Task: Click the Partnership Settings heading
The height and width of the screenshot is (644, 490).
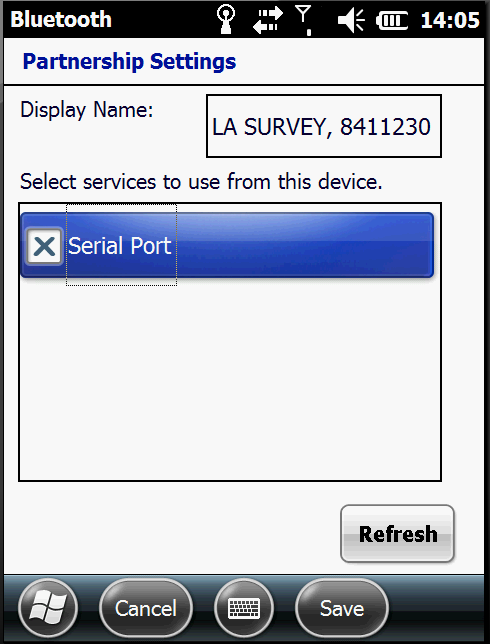Action: [x=129, y=62]
